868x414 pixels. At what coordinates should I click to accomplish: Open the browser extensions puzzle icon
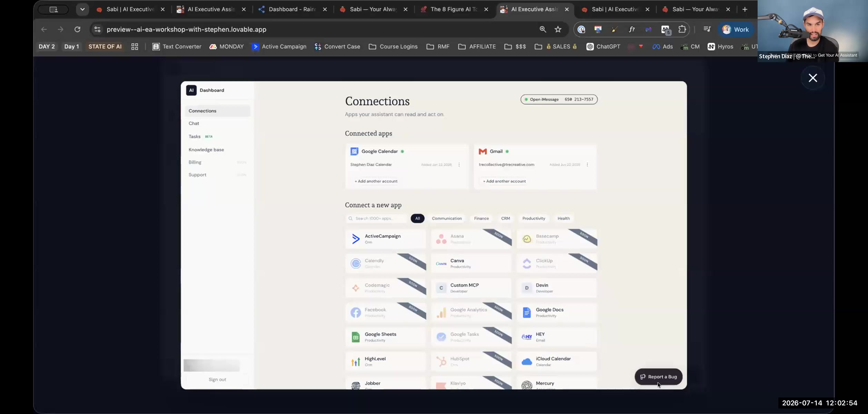pyautogui.click(x=682, y=29)
